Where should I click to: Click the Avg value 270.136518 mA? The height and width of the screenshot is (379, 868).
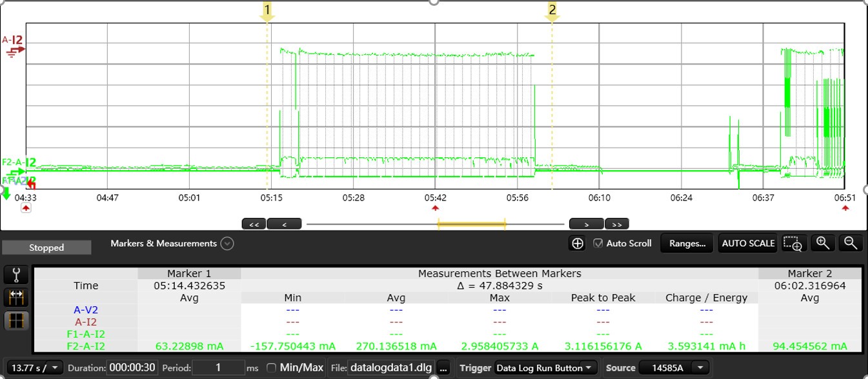click(396, 347)
